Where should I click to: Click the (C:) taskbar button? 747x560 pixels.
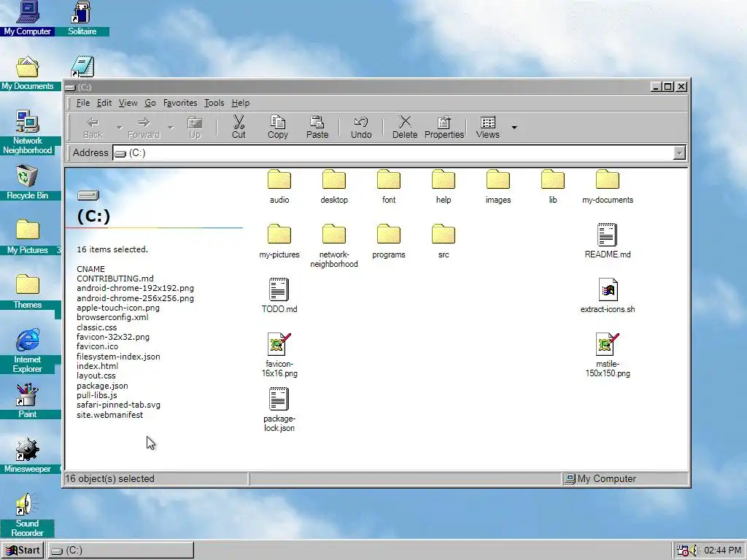tap(121, 550)
